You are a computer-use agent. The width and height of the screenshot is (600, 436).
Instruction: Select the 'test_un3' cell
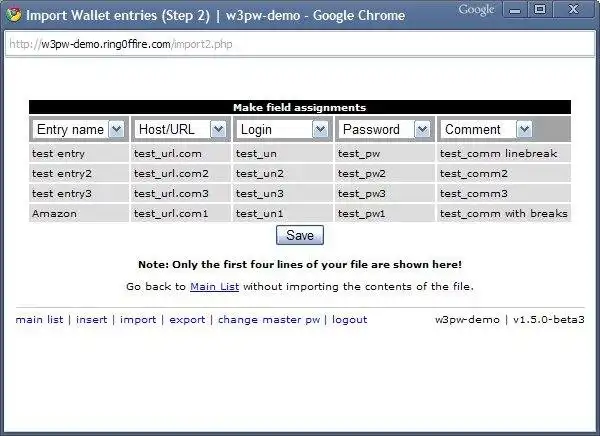pos(283,193)
